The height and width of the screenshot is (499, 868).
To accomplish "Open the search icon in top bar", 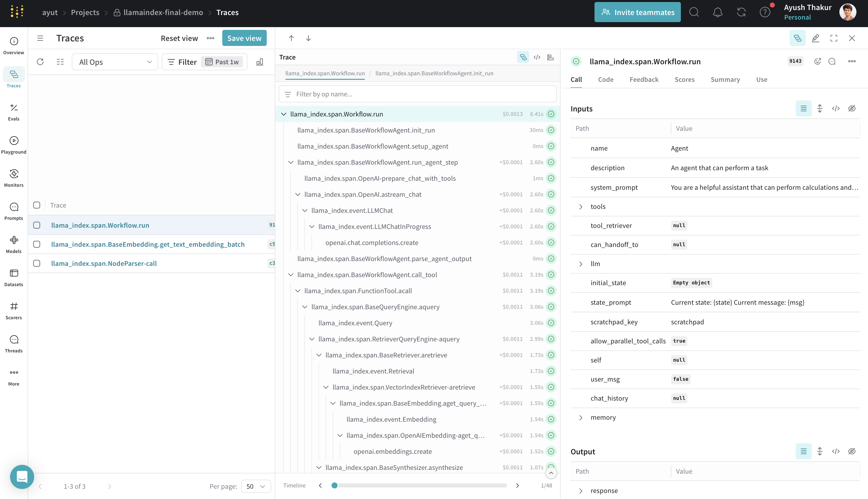I will tap(694, 12).
